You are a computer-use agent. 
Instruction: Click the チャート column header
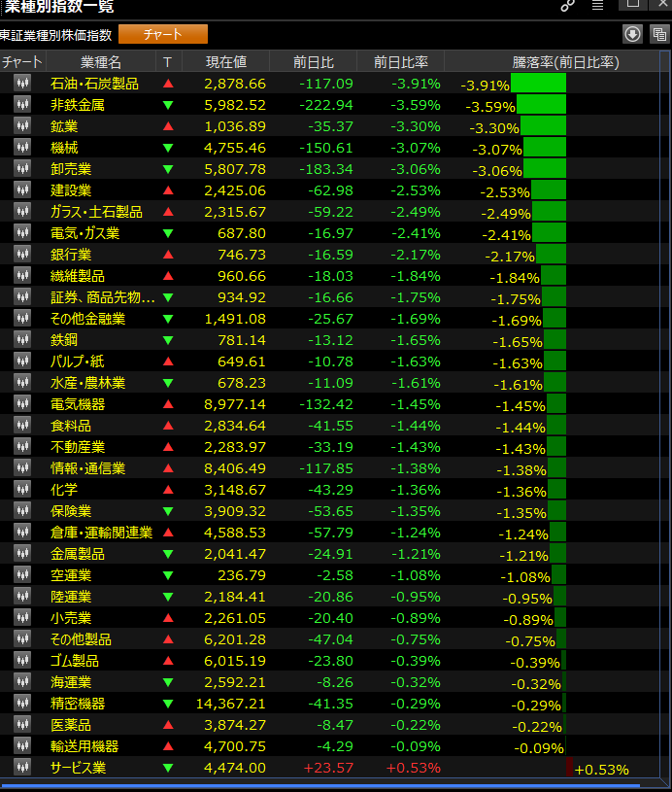click(x=22, y=62)
